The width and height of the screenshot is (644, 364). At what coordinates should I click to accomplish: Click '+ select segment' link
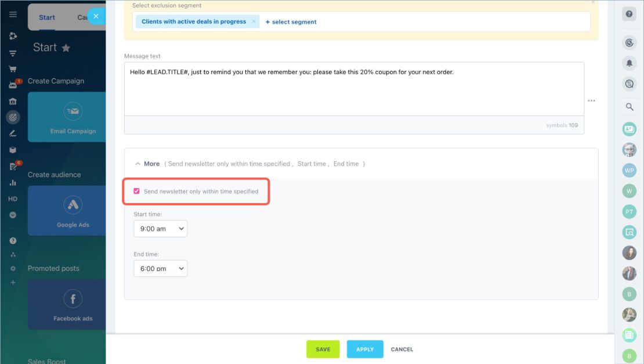point(291,22)
